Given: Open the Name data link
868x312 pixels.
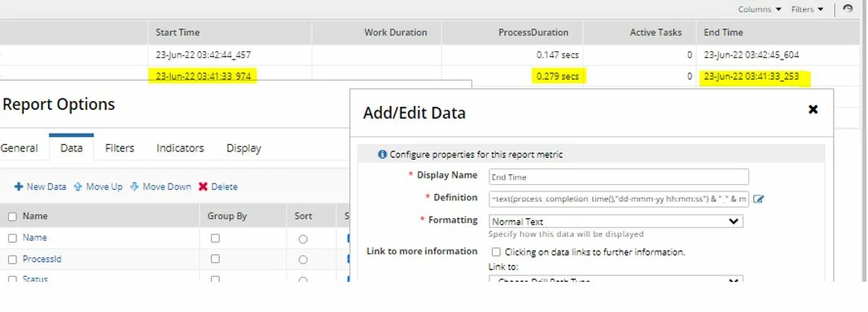Looking at the screenshot, I should (35, 237).
